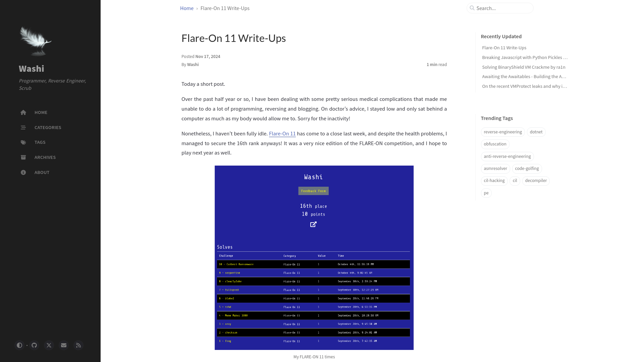Click the scorecard thumbnail image
Viewport: 644px width, 362px height.
coord(314,257)
